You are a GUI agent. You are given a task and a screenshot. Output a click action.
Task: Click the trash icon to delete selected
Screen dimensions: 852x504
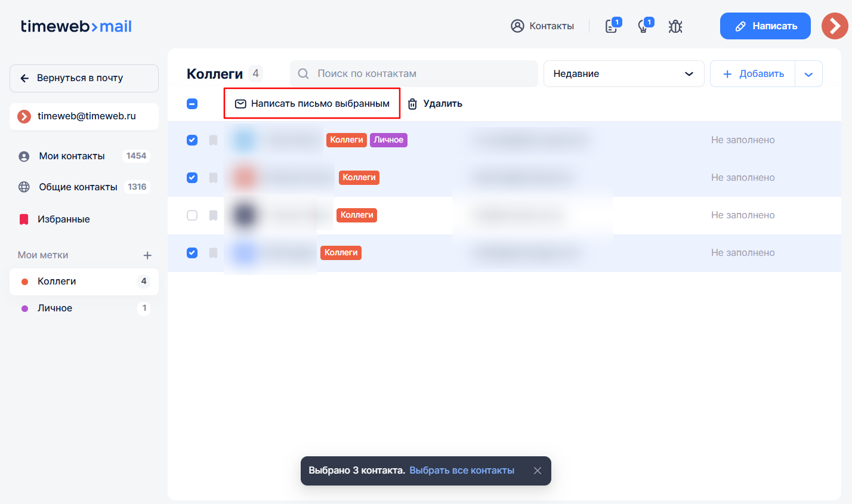point(412,104)
